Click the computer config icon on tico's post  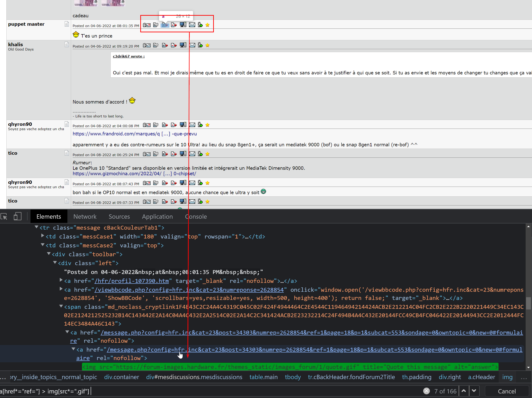(183, 154)
